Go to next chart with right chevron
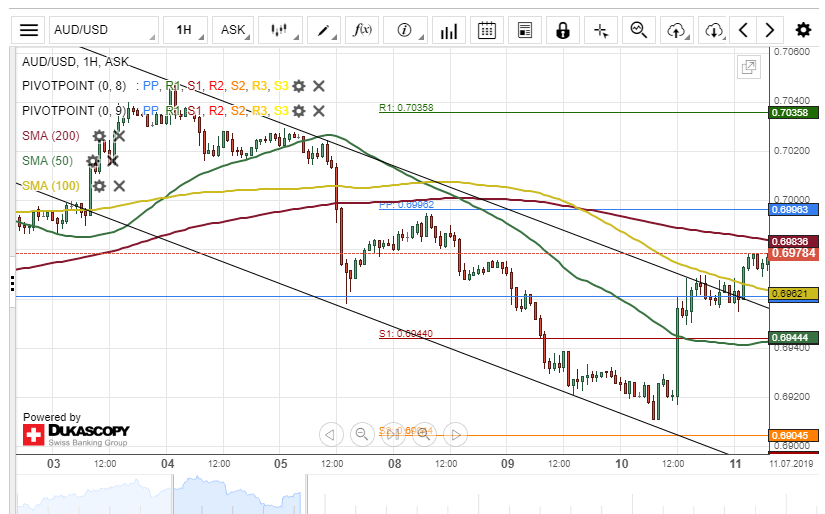 [769, 30]
